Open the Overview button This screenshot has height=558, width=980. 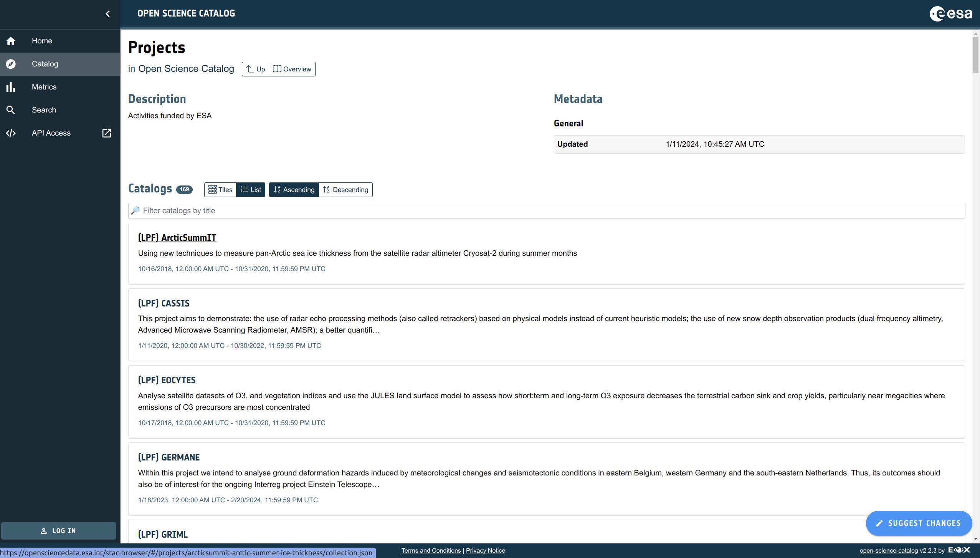tap(292, 69)
